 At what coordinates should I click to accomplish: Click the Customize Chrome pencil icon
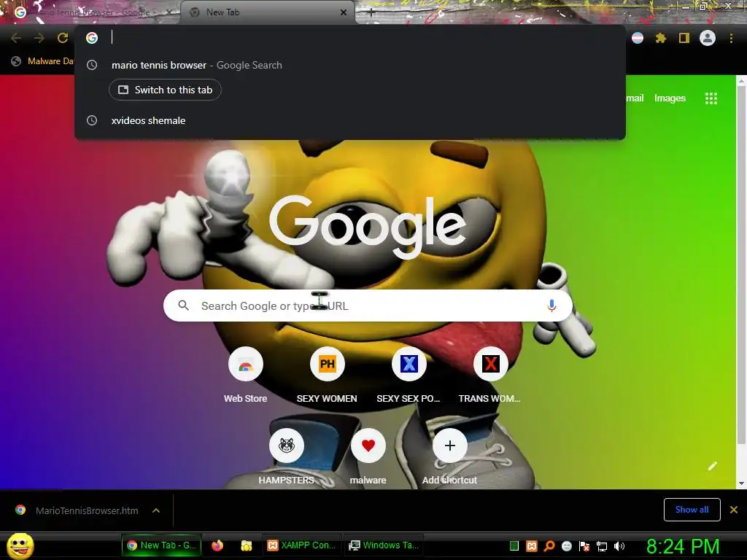pyautogui.click(x=713, y=466)
